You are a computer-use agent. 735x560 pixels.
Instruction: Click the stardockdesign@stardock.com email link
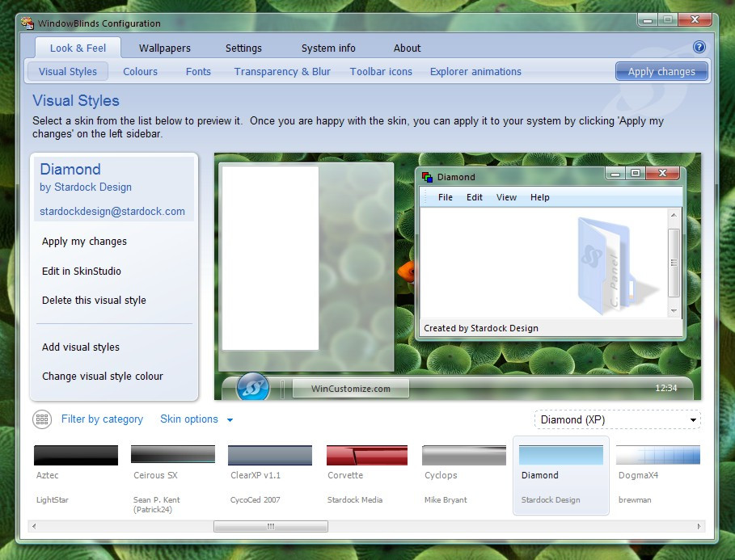click(112, 212)
